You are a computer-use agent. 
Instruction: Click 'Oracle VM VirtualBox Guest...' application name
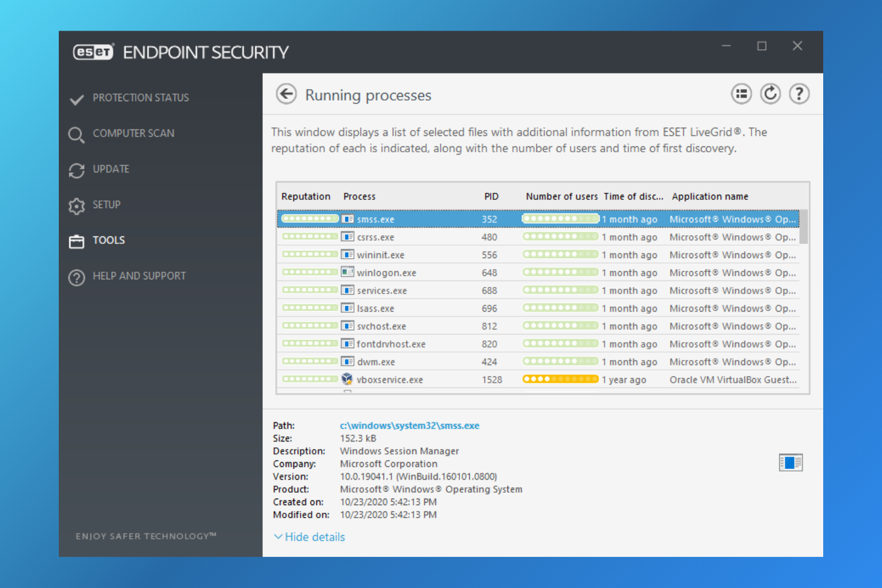click(x=733, y=380)
